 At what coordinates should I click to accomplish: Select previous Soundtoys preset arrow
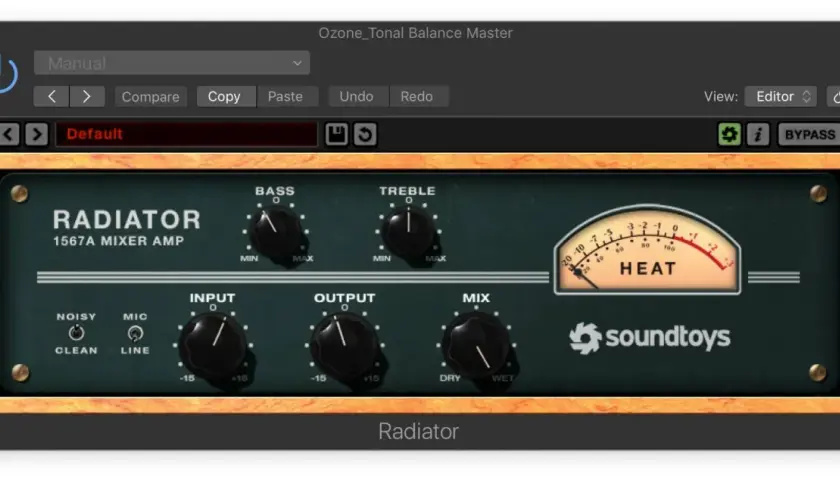pyautogui.click(x=9, y=134)
